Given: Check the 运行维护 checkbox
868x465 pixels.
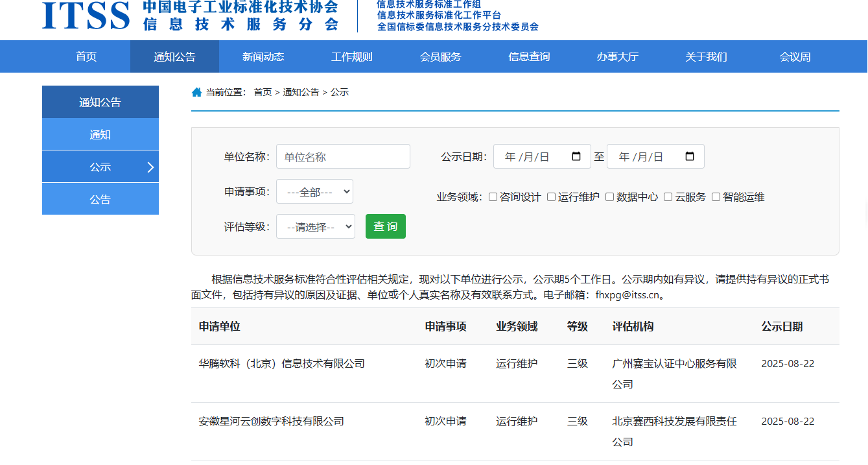Looking at the screenshot, I should (x=551, y=197).
